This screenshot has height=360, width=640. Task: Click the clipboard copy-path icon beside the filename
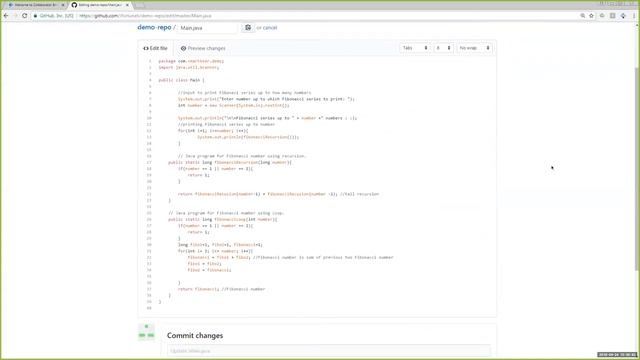point(248,27)
